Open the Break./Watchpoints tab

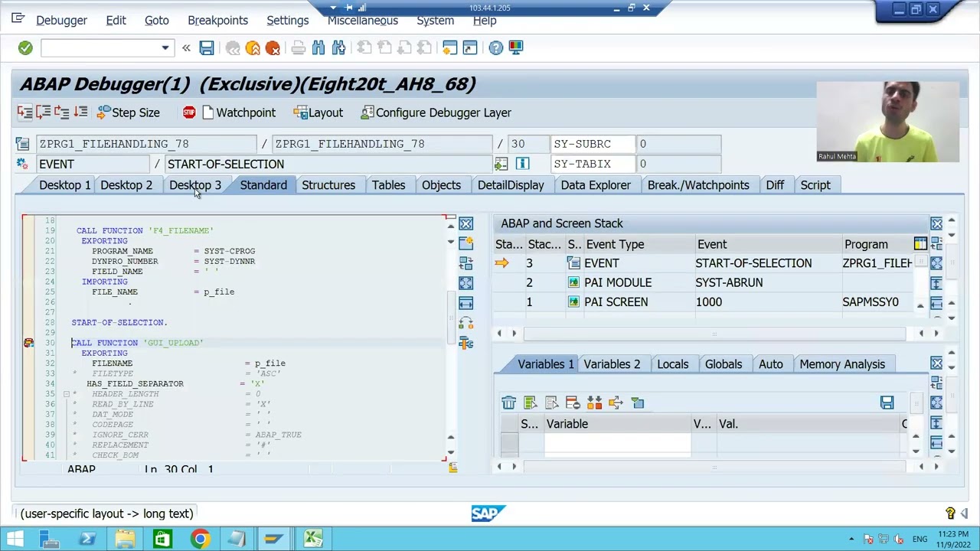pos(698,185)
